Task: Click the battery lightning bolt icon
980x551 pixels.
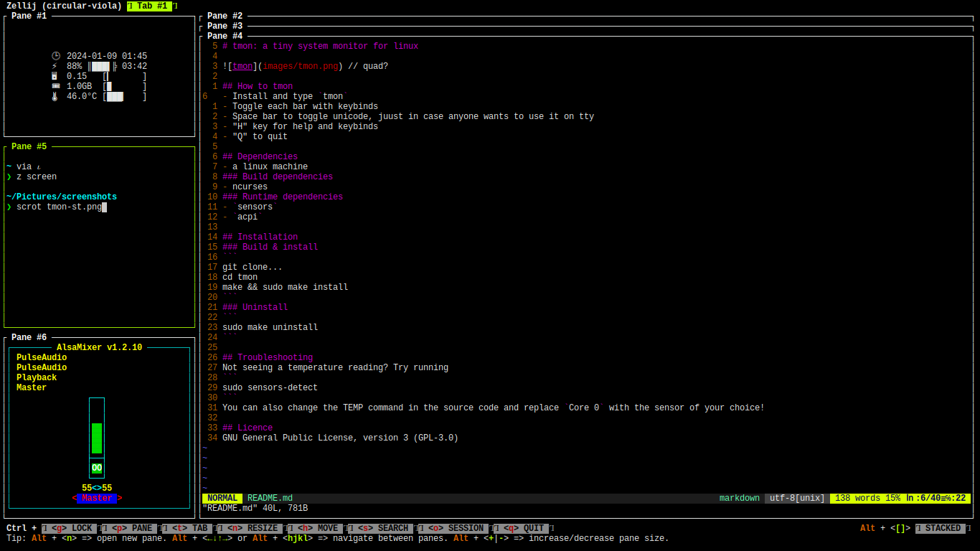Action: pyautogui.click(x=55, y=66)
